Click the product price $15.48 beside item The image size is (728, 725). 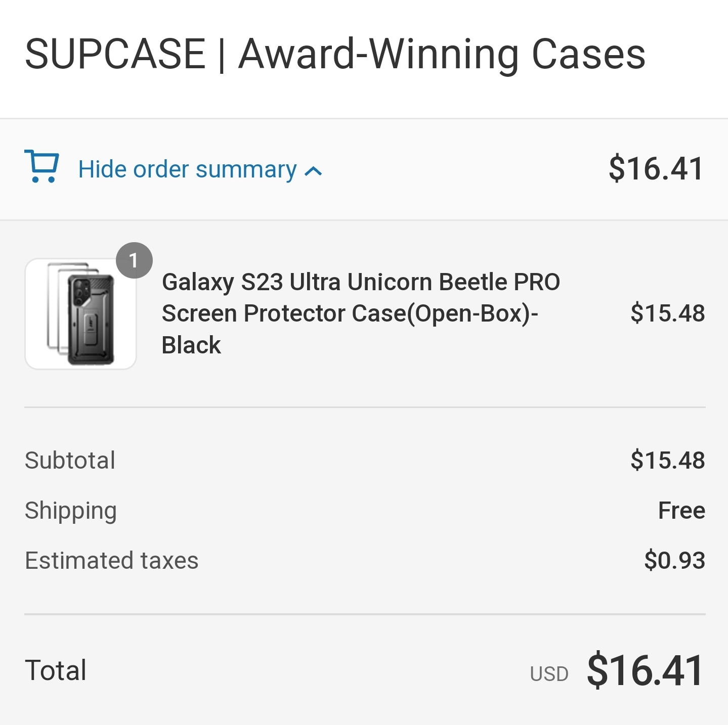[667, 313]
